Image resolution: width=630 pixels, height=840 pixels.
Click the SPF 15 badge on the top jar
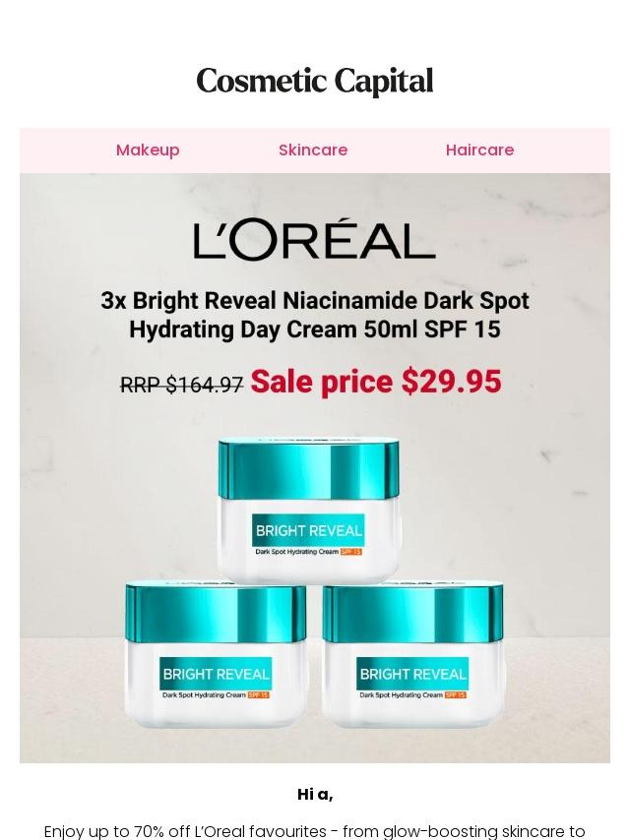351,551
